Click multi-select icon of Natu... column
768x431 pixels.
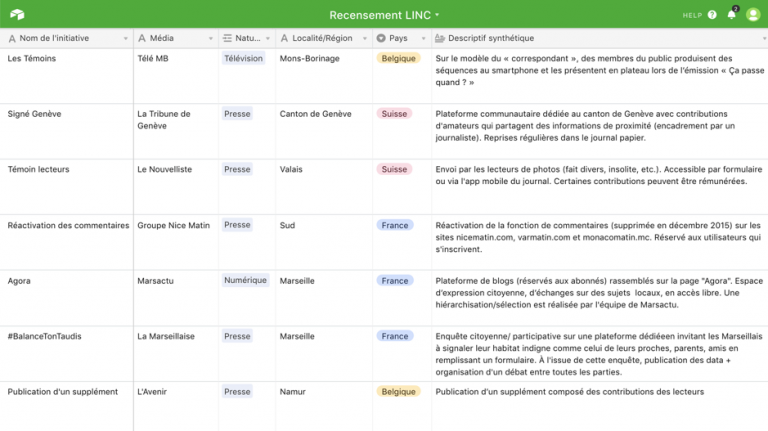227,38
